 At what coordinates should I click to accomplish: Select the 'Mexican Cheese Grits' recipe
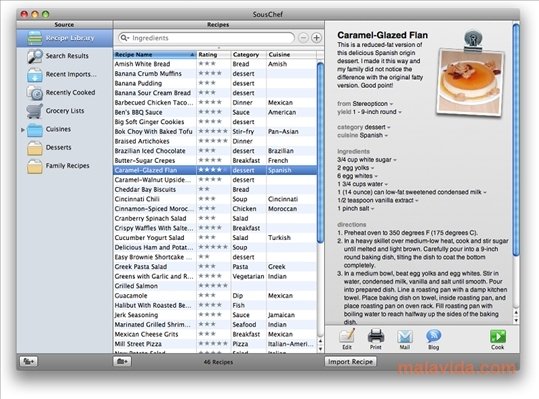146,334
